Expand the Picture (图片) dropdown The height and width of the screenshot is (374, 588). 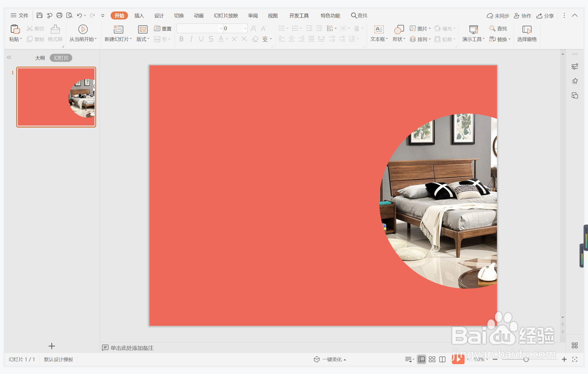(x=430, y=29)
